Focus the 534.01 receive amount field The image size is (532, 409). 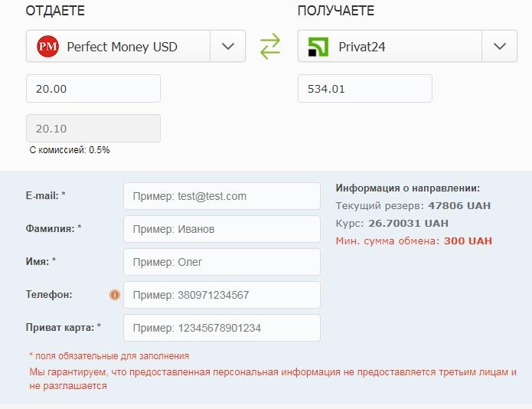(365, 89)
